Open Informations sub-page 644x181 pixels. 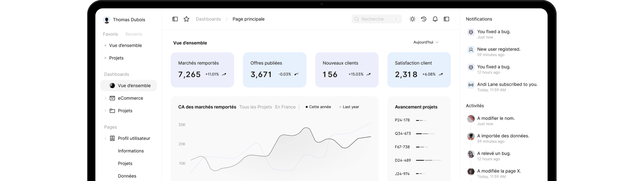click(131, 151)
